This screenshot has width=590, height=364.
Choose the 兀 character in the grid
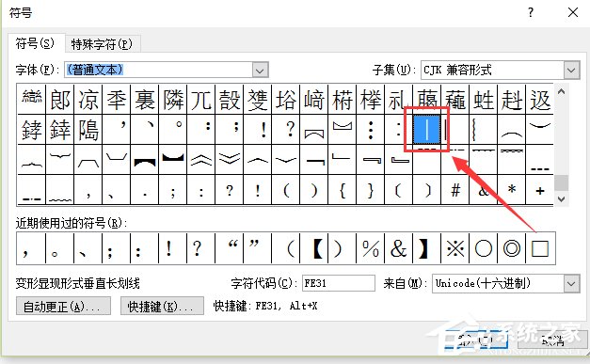(201, 100)
